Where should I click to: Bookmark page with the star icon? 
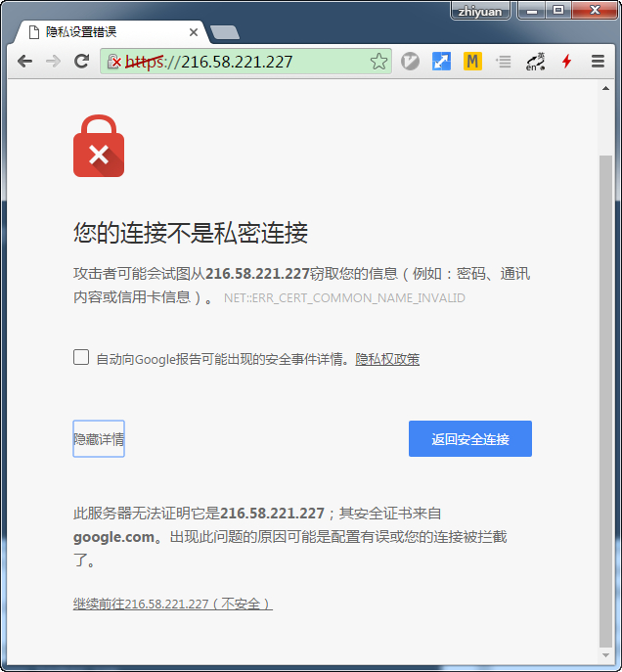click(x=378, y=62)
